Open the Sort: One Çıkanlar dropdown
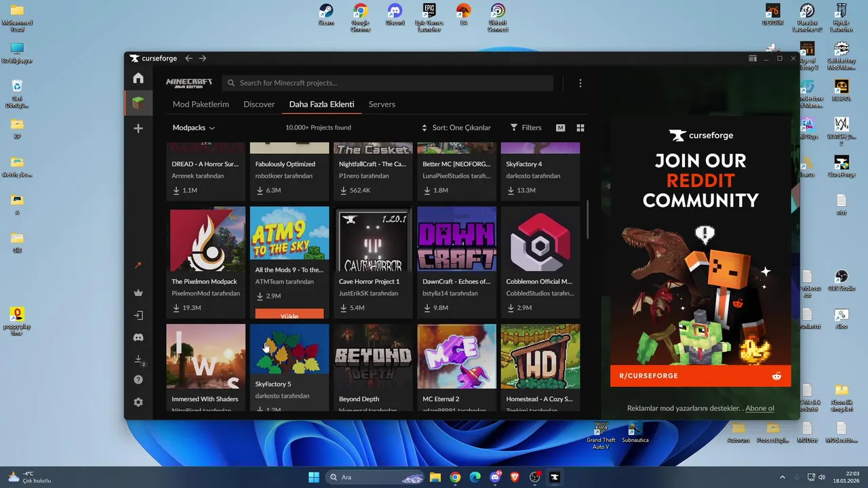 click(456, 127)
